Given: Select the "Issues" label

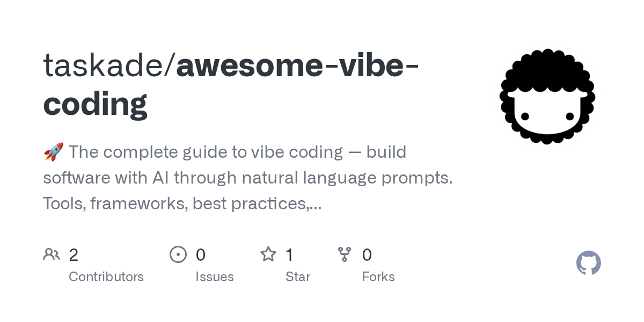Looking at the screenshot, I should (215, 277).
